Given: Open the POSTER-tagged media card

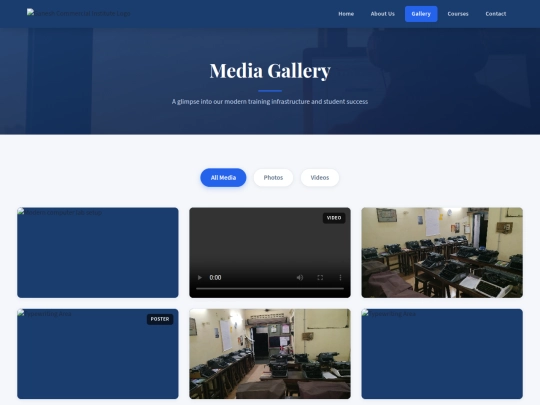Looking at the screenshot, I should pos(98,354).
